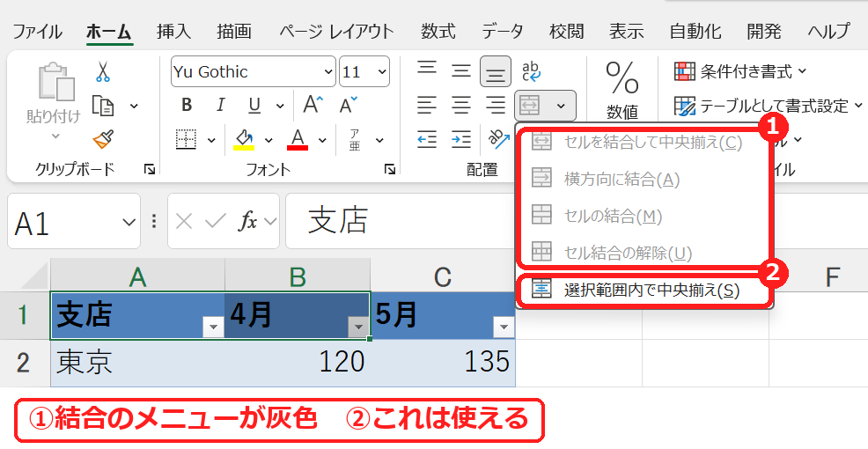Switch to the ホーム tab

point(109,32)
